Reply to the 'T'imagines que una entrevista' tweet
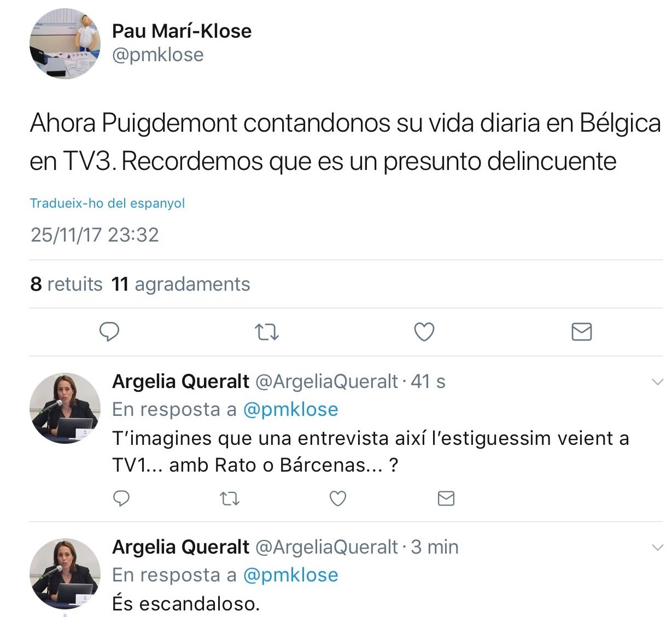672x617 pixels. coord(121,498)
